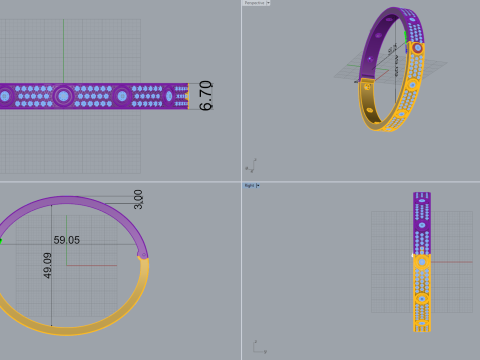Select the 6.70 dimension annotation

(205, 96)
